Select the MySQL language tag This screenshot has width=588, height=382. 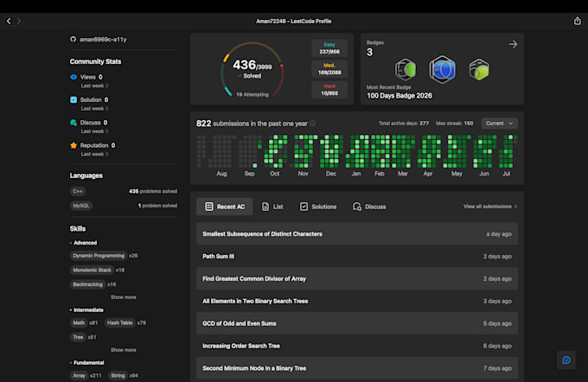coord(81,206)
